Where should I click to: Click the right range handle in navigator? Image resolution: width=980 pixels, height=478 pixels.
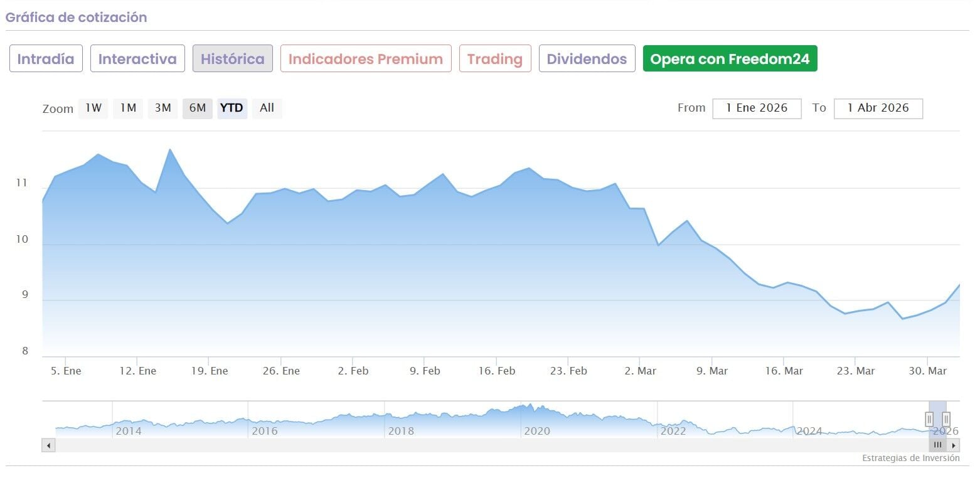pos(946,419)
